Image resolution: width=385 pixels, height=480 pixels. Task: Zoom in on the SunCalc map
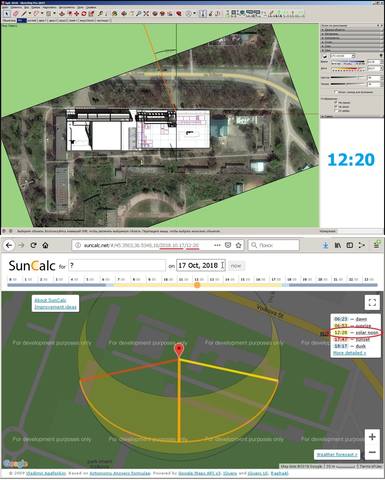pyautogui.click(x=372, y=437)
